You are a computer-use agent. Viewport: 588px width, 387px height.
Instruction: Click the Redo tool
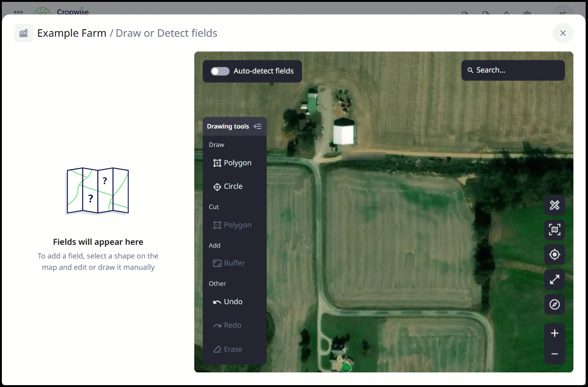[x=228, y=325]
